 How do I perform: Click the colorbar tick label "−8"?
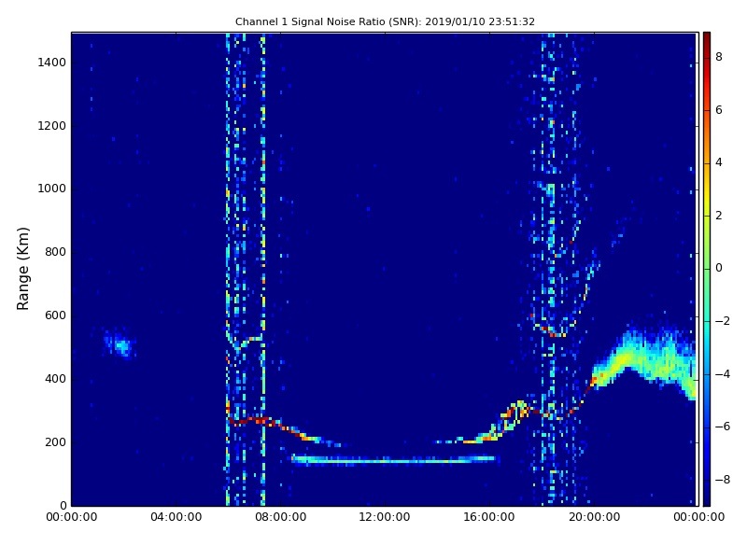pyautogui.click(x=723, y=480)
